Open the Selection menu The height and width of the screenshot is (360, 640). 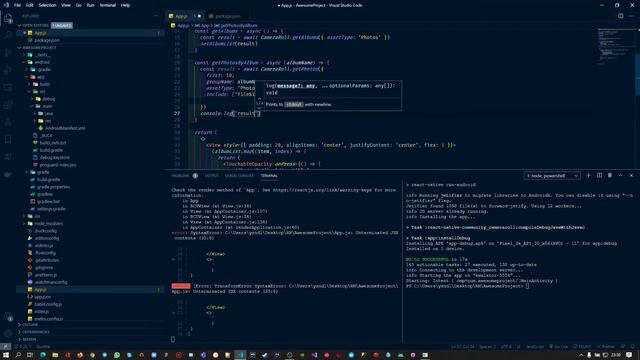[x=47, y=5]
